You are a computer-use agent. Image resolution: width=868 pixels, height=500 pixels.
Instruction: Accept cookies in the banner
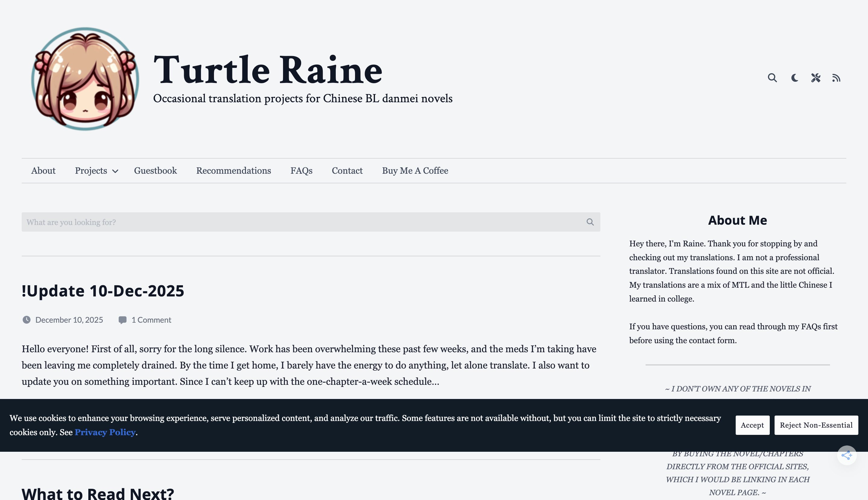coord(752,425)
